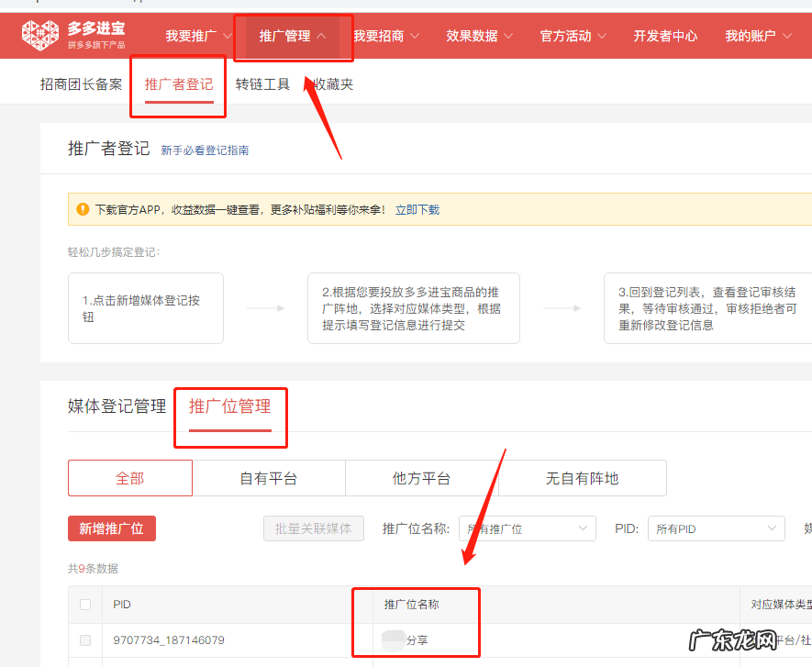
Task: Check the select-all checkbox in table header
Action: pyautogui.click(x=85, y=604)
